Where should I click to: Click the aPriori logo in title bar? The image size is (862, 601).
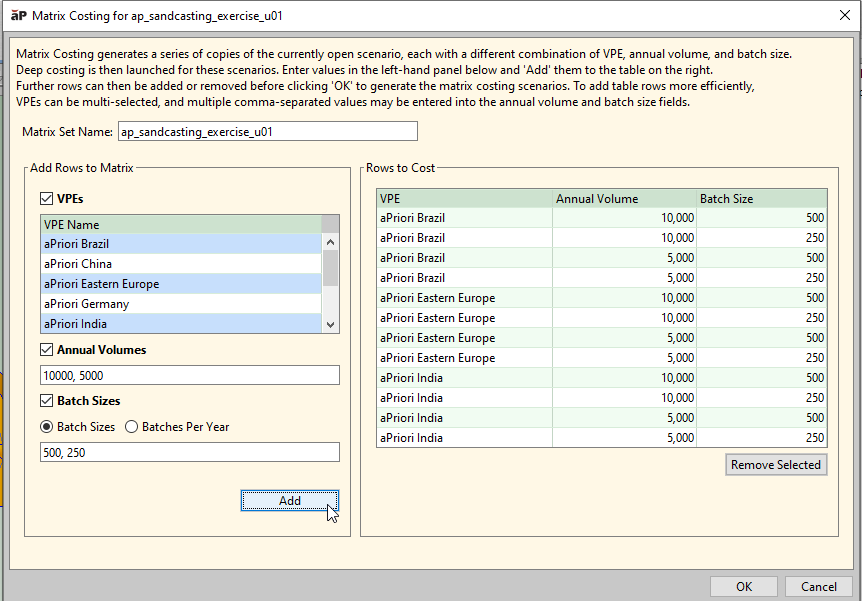18,15
